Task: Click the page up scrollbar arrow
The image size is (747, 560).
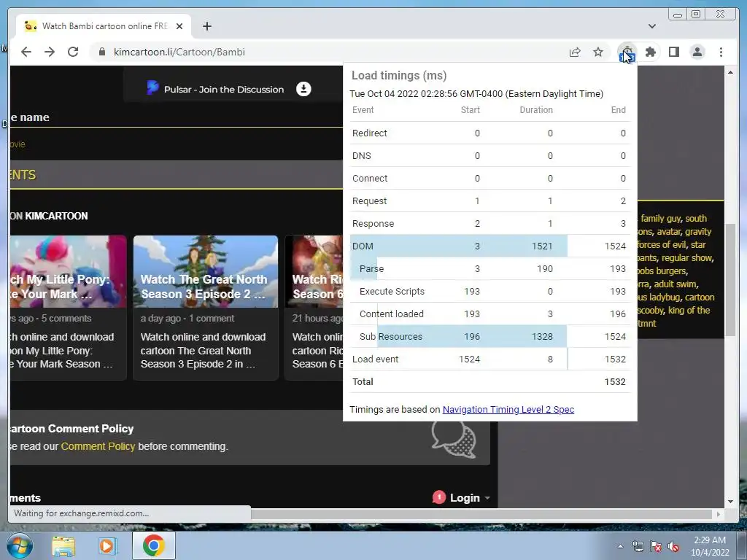Action: (x=730, y=72)
